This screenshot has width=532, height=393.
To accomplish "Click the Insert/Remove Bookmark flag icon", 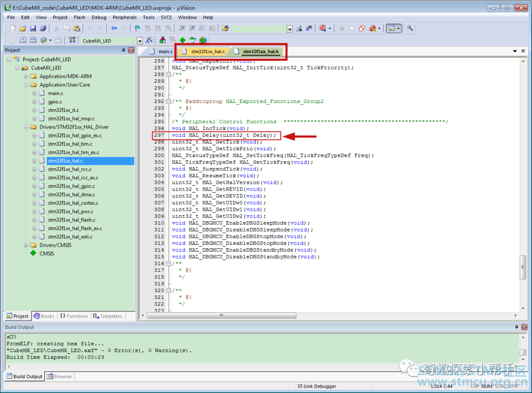I will pos(137,29).
